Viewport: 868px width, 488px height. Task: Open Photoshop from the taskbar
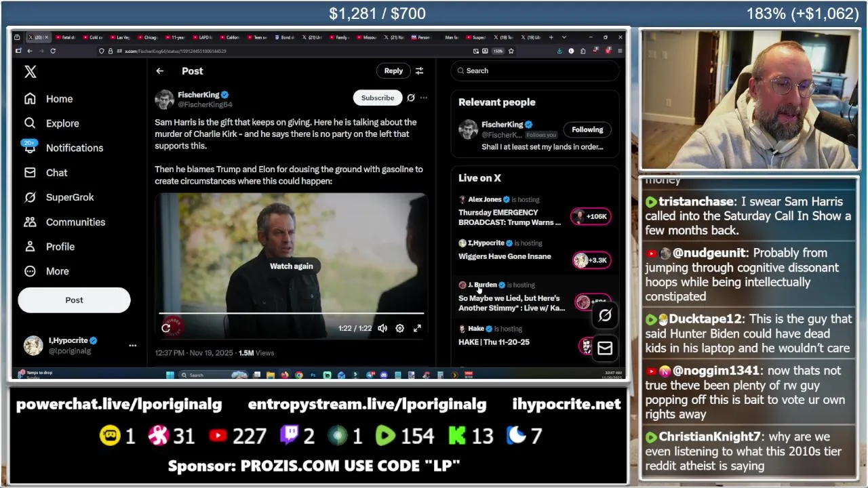(x=313, y=375)
